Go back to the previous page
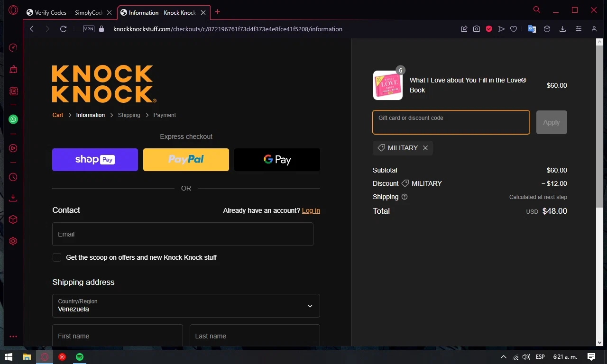Viewport: 607px width, 364px height. 32,29
